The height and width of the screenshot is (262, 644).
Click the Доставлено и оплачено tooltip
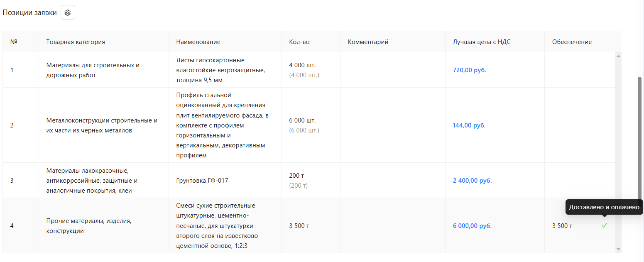(604, 207)
